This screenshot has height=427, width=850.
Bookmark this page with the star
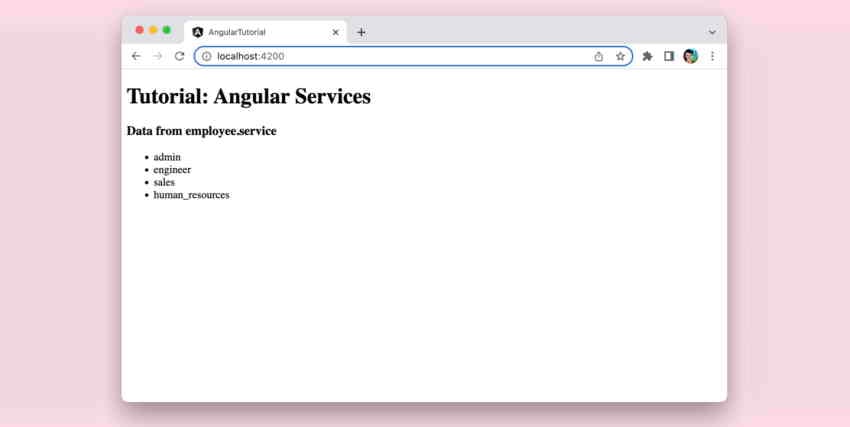coord(620,56)
